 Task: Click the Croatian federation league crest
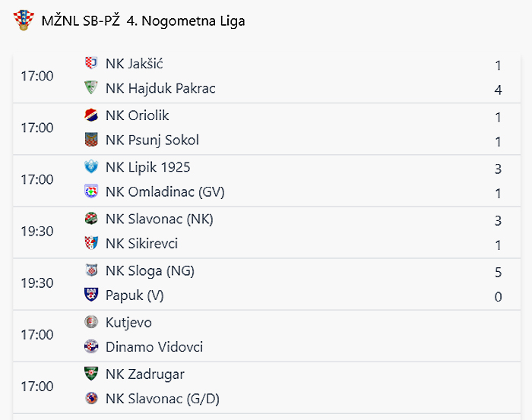click(x=24, y=20)
